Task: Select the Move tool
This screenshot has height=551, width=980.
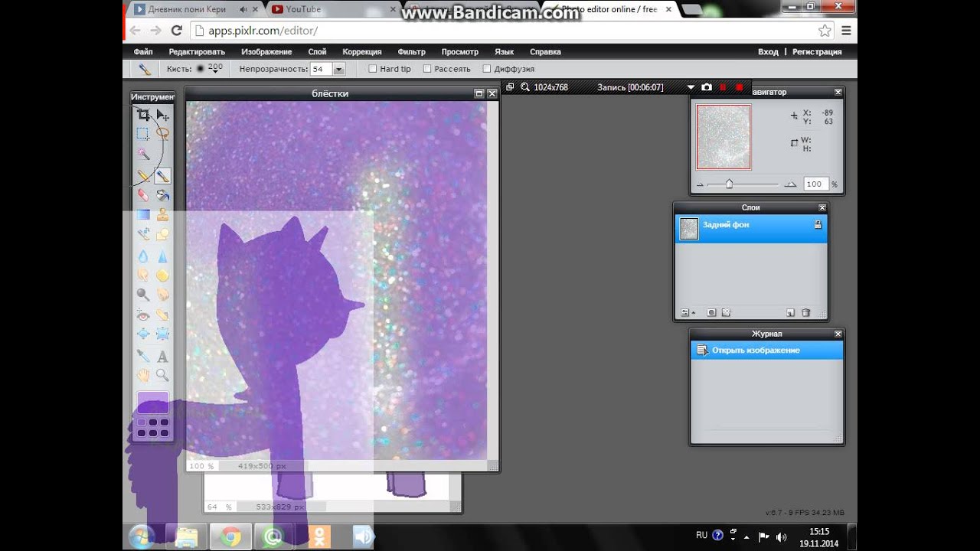Action: [x=162, y=115]
